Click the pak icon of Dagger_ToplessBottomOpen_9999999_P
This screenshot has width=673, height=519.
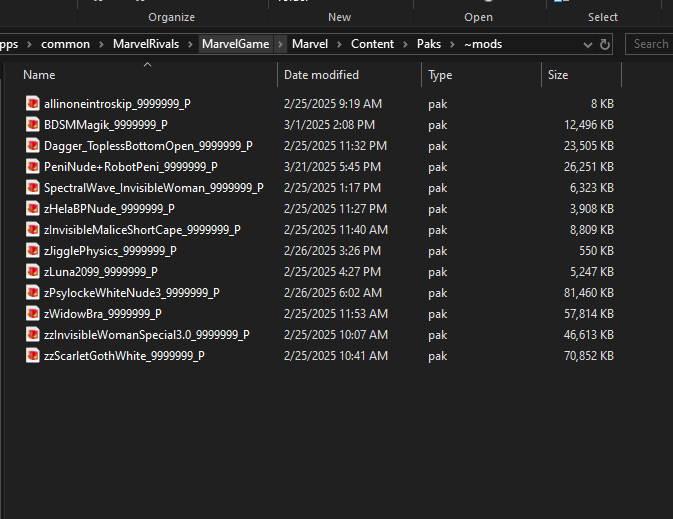click(x=33, y=146)
